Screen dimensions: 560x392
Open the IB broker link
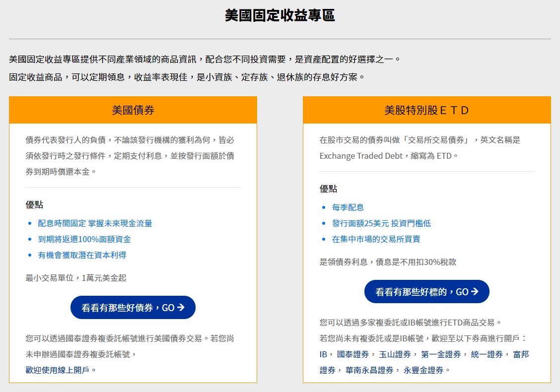click(323, 354)
